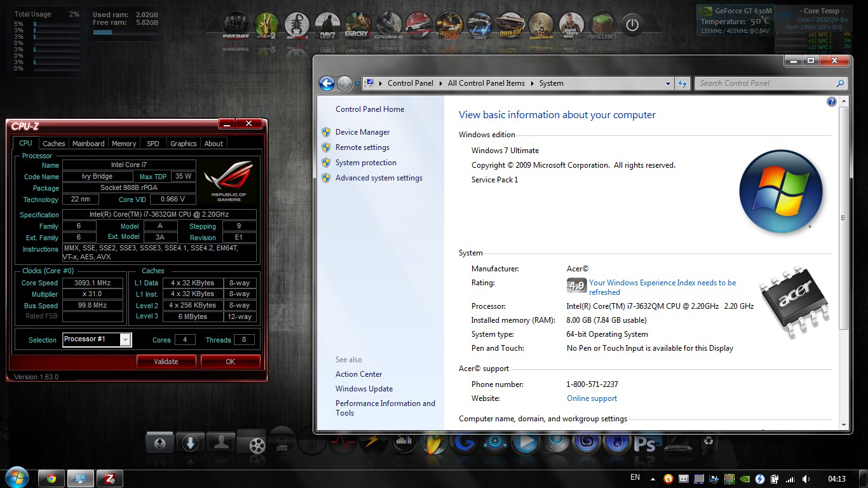The width and height of the screenshot is (868, 488).
Task: Open the Videos film-reel folder in the dock
Action: (253, 442)
